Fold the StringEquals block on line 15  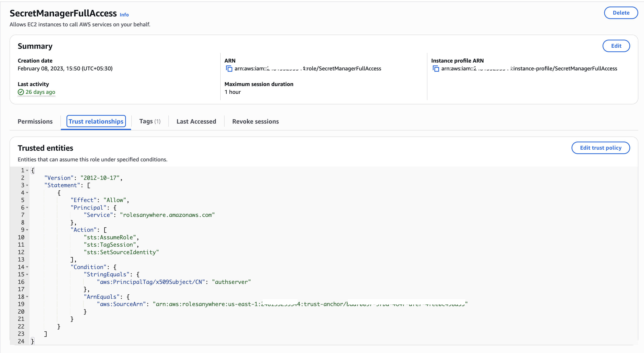pos(27,275)
